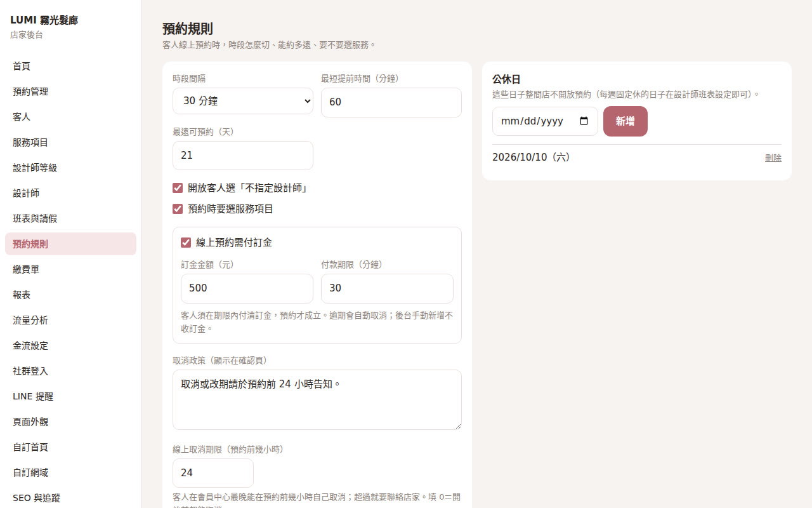Focus the 最遠可預約 days input
The height and width of the screenshot is (508, 812).
(243, 156)
